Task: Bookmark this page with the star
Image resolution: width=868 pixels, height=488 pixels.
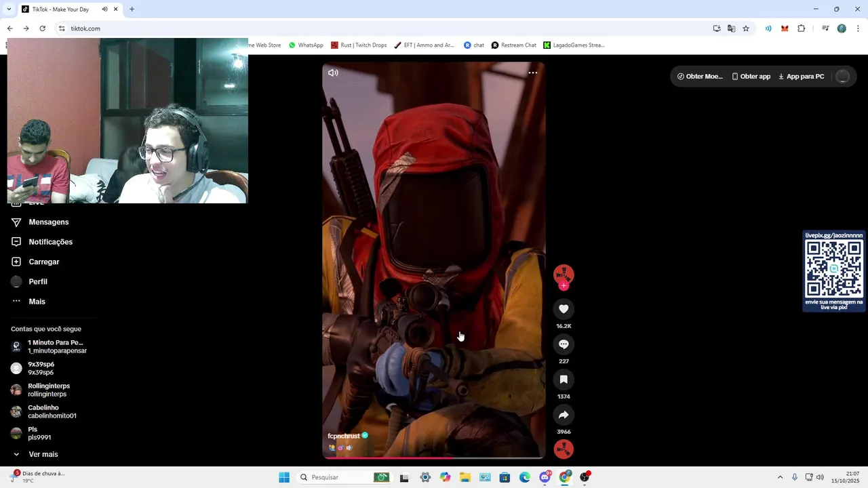Action: pyautogui.click(x=746, y=28)
